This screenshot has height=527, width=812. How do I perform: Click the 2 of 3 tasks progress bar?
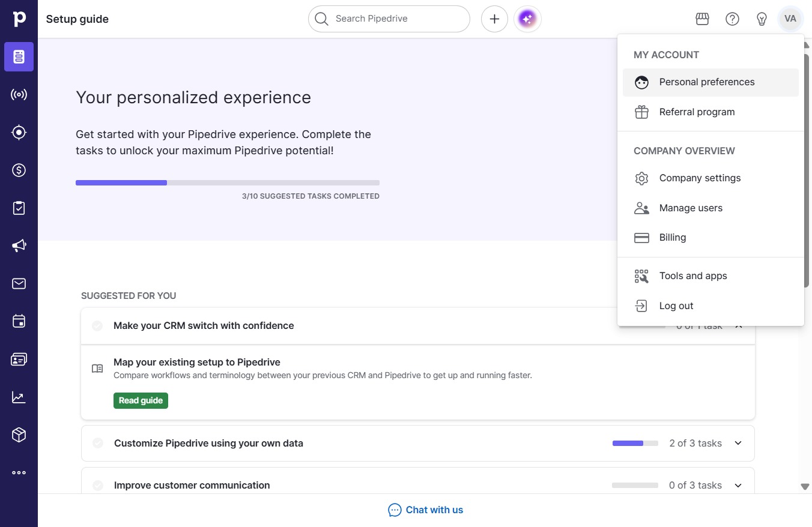[x=635, y=443]
